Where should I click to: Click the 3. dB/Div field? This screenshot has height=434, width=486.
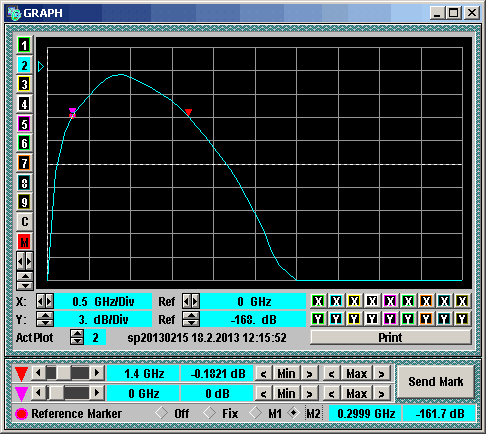coord(103,320)
